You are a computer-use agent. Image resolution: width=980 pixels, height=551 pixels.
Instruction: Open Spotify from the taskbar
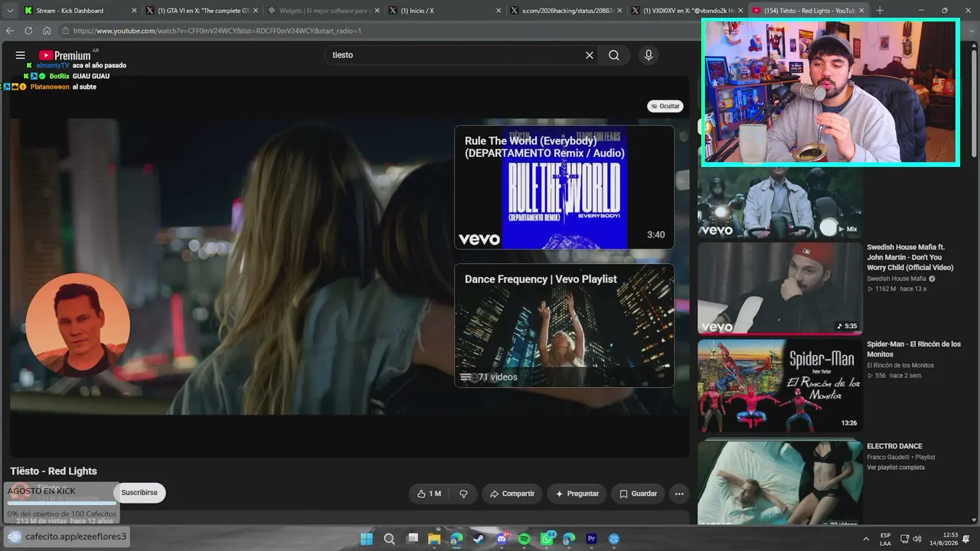click(x=524, y=539)
